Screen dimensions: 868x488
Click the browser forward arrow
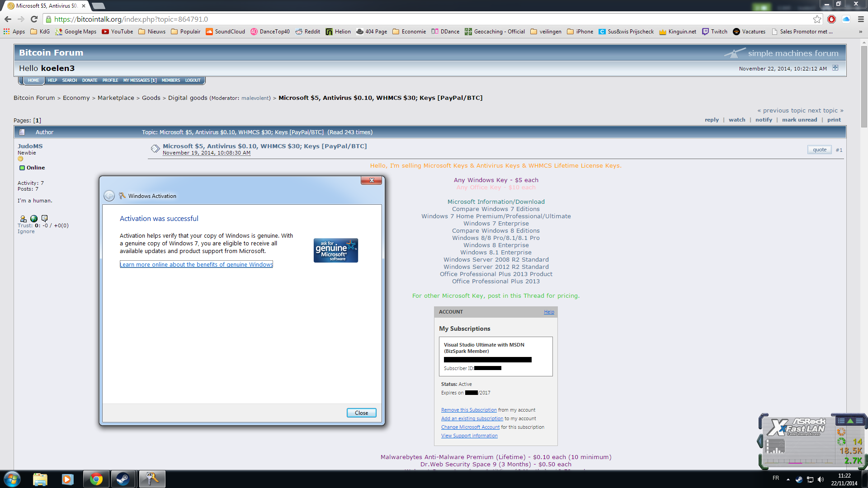(21, 19)
